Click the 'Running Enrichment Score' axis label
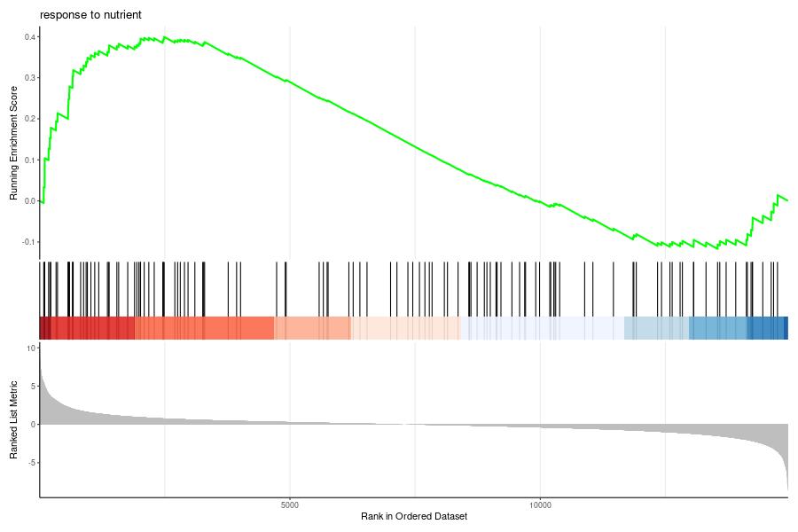This screenshot has width=798, height=532. coord(13,143)
